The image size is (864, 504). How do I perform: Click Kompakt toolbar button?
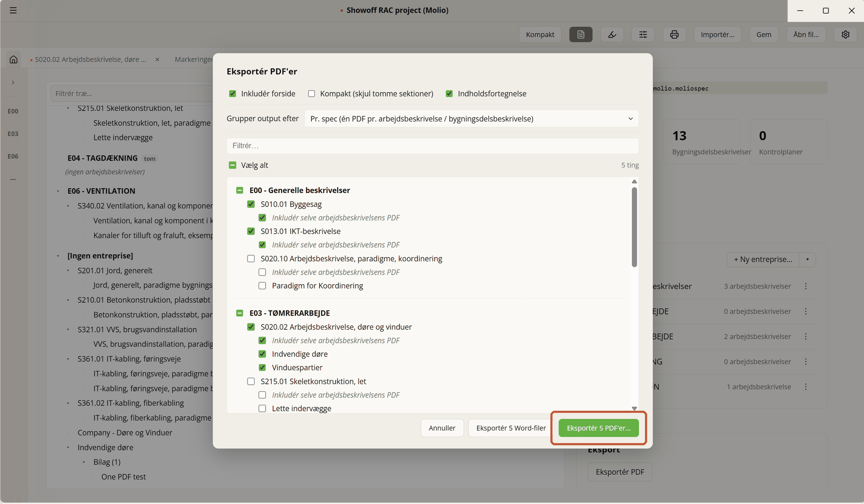[540, 35]
